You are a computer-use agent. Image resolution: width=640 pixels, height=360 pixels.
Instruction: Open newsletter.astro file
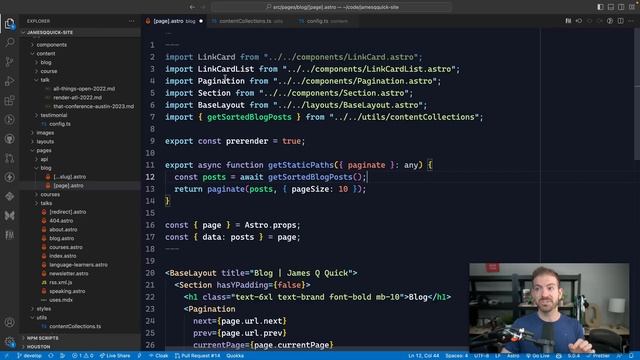(x=80, y=273)
